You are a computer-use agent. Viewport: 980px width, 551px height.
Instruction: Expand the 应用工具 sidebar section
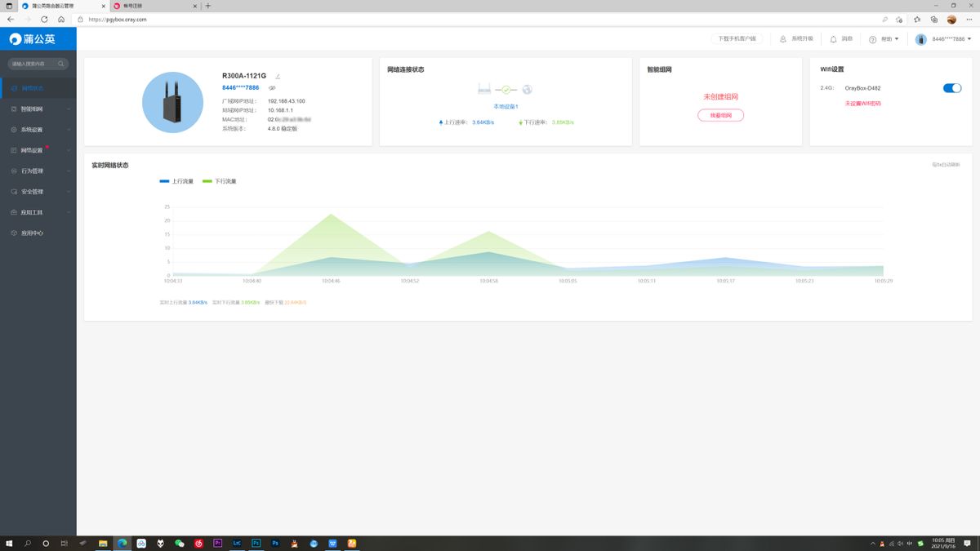[38, 212]
